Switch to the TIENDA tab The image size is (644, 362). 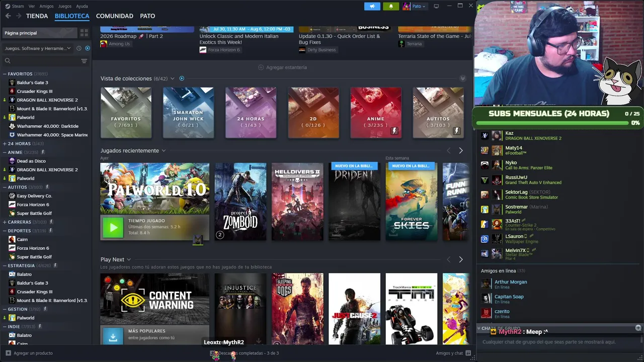[x=37, y=16]
